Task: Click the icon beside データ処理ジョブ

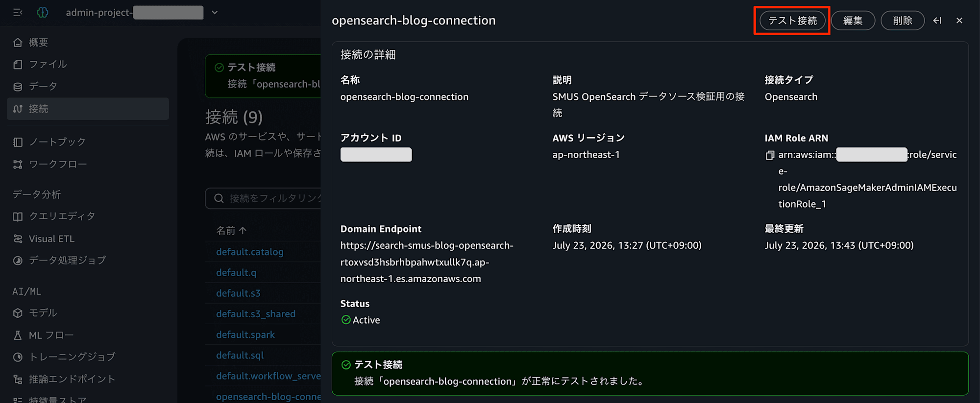Action: click(18, 261)
